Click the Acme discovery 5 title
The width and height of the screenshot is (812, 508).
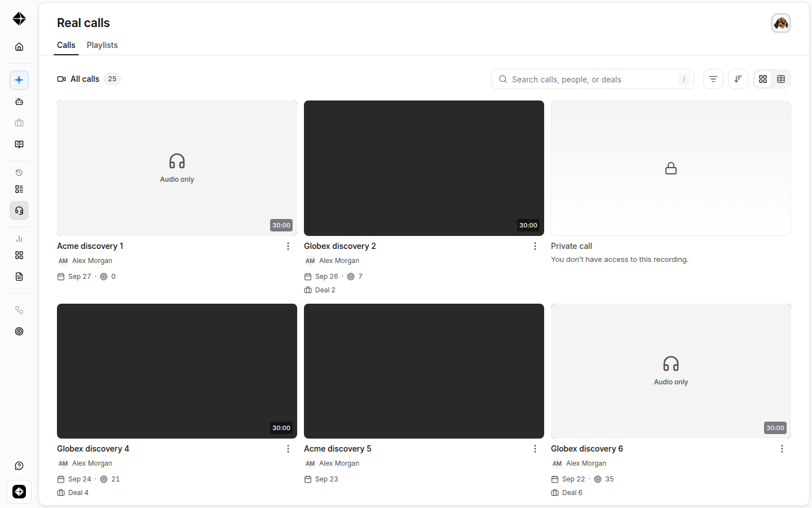tap(338, 449)
